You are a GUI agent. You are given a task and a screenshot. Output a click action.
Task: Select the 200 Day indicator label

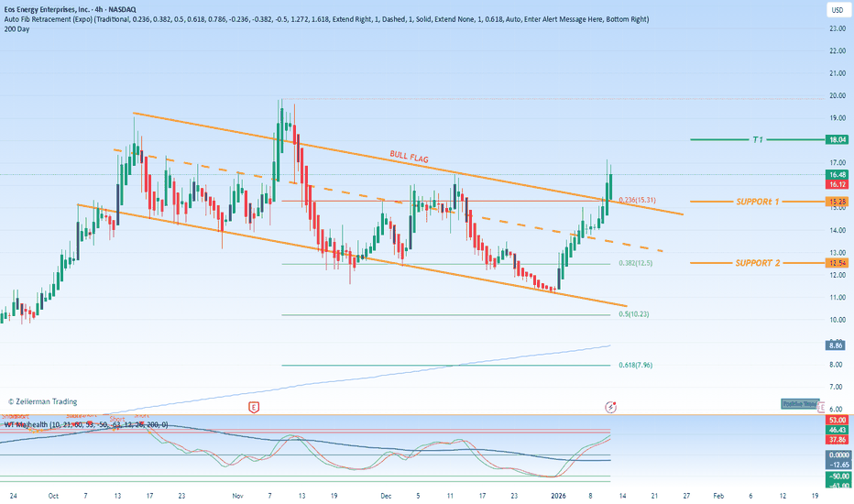pos(13,28)
